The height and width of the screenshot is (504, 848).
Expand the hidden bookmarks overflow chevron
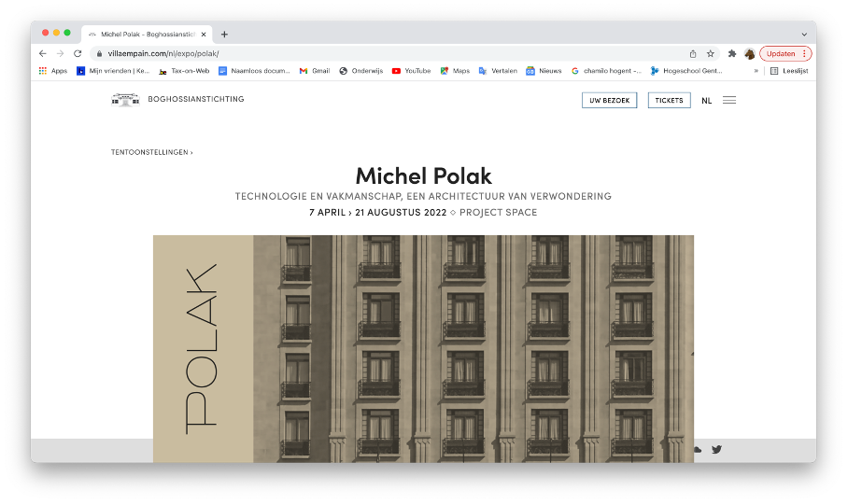pyautogui.click(x=756, y=71)
